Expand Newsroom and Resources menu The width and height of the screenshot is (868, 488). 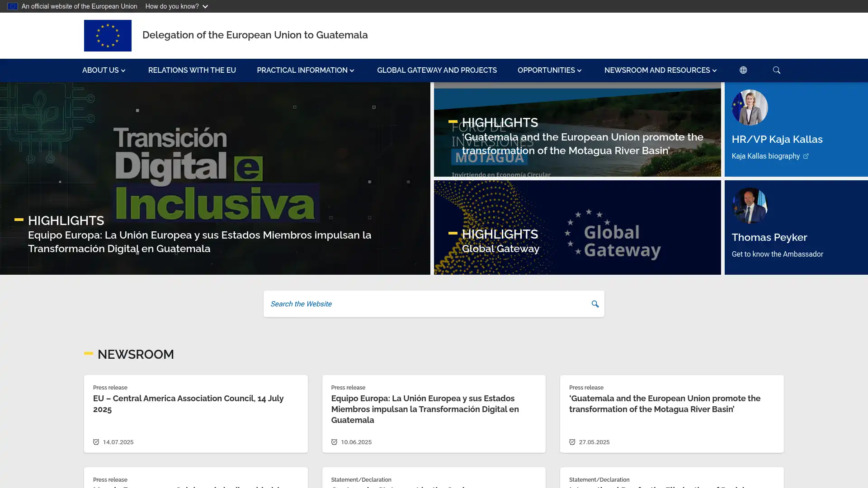[x=660, y=70]
